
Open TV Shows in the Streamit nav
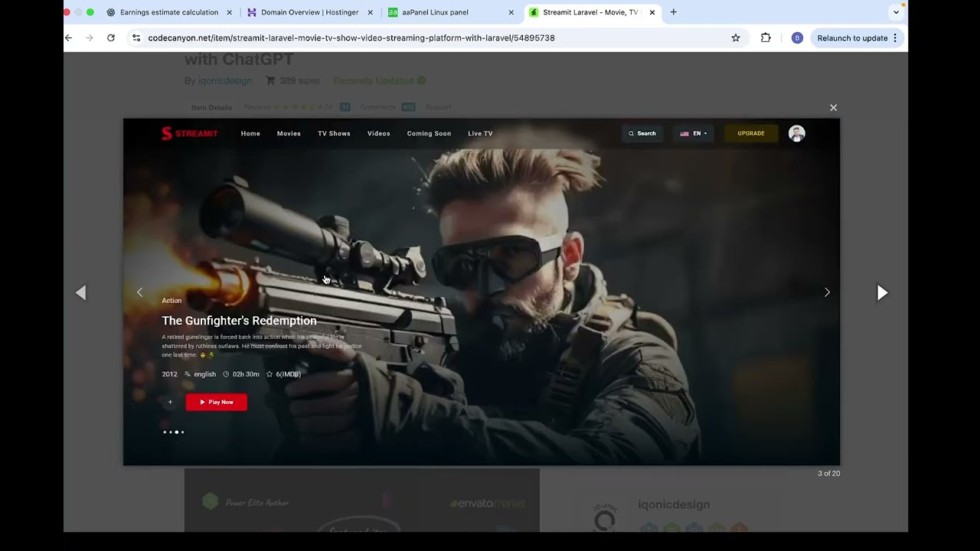click(334, 133)
